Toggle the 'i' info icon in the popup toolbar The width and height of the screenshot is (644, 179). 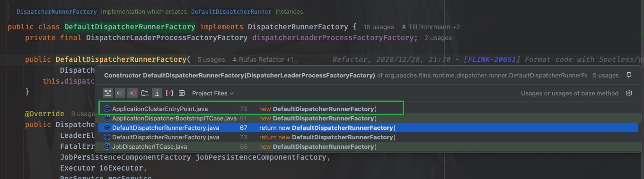tap(157, 93)
